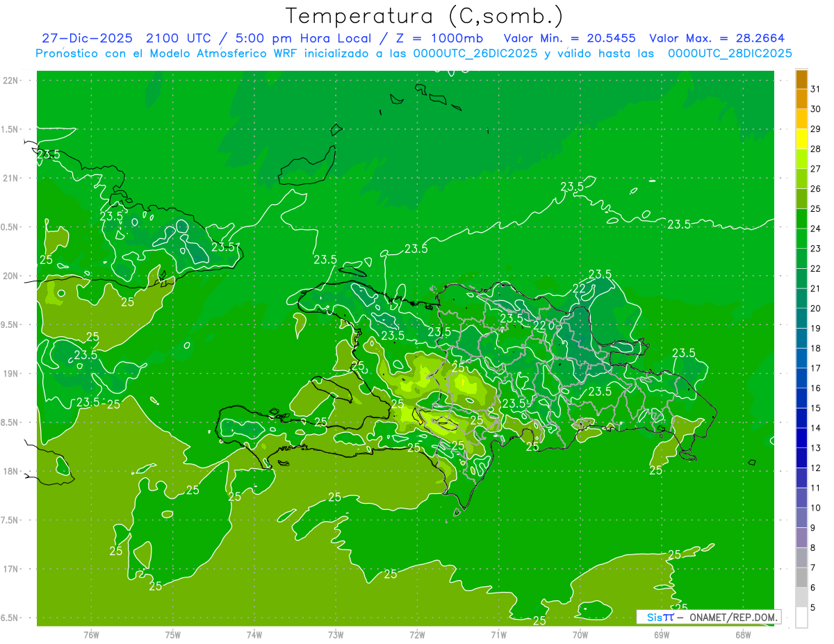Click the '73W' longitude axis label
Image resolution: width=834 pixels, height=644 pixels.
336,634
